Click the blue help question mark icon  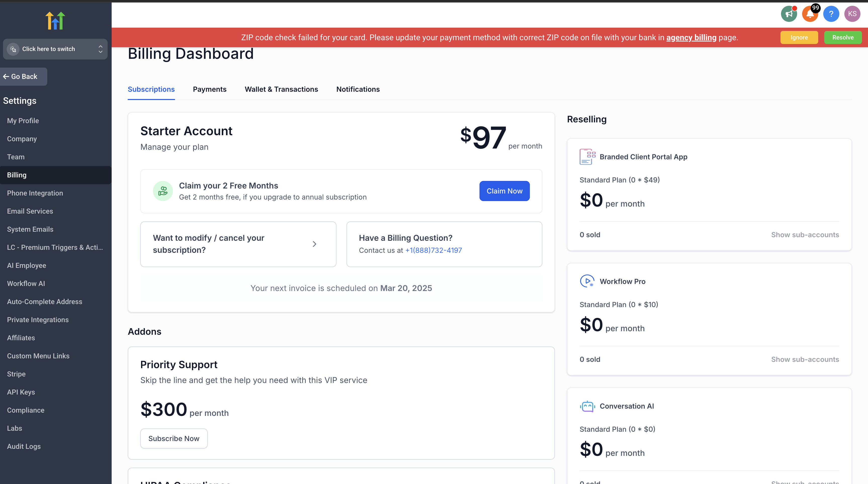[831, 14]
